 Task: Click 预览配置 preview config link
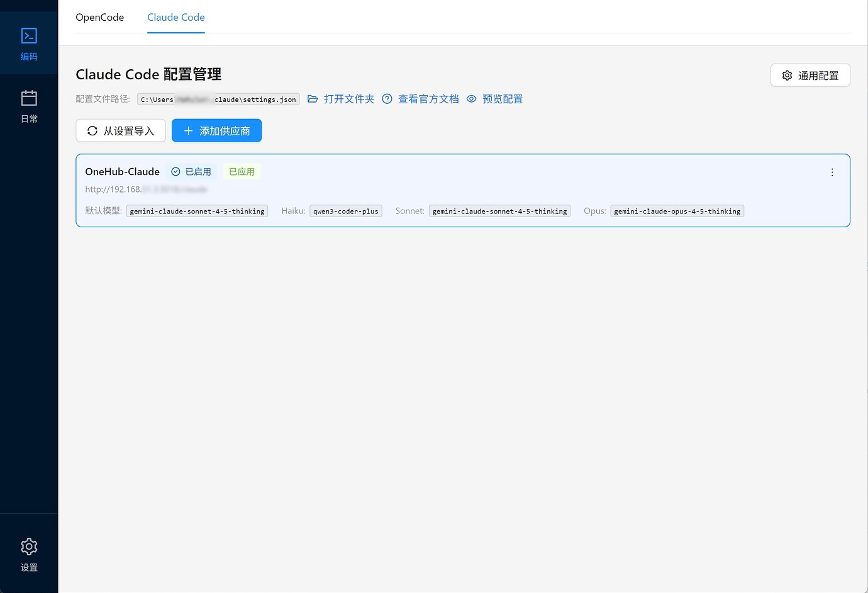tap(495, 99)
